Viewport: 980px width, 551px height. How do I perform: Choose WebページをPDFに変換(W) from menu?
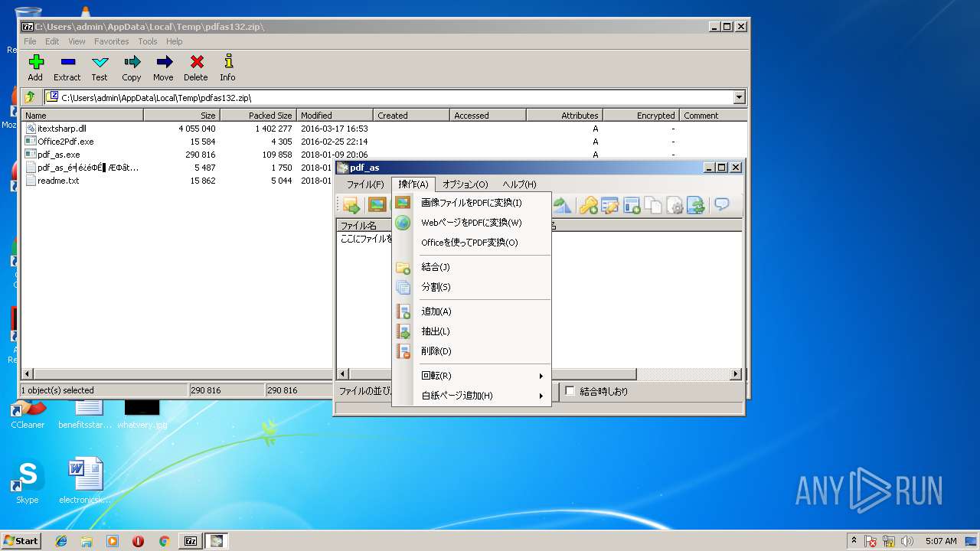[472, 223]
